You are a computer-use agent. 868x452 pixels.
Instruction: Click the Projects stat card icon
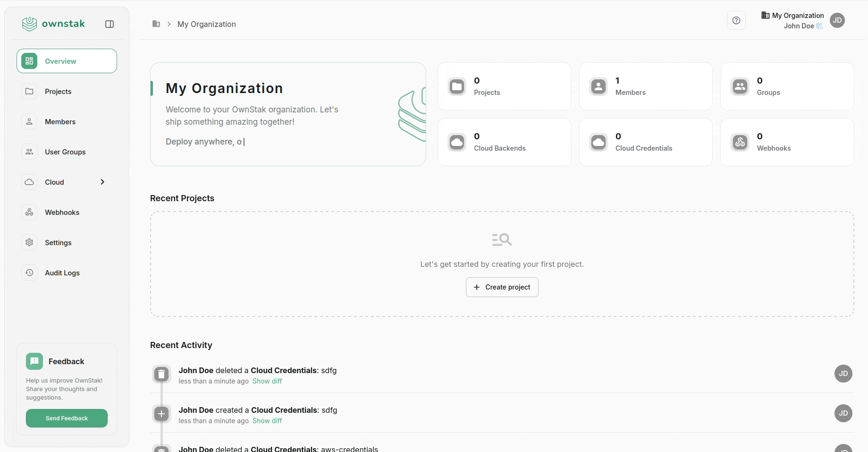click(457, 86)
